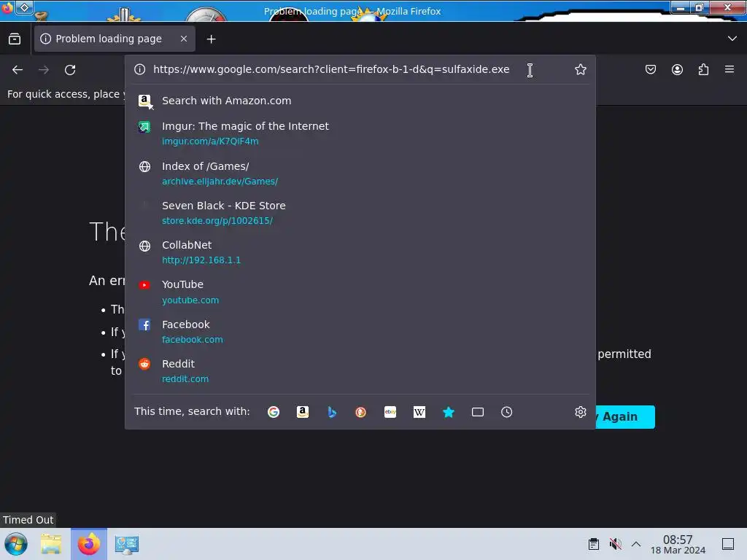
Task: Toggle muted volume tray icon
Action: coord(615,544)
